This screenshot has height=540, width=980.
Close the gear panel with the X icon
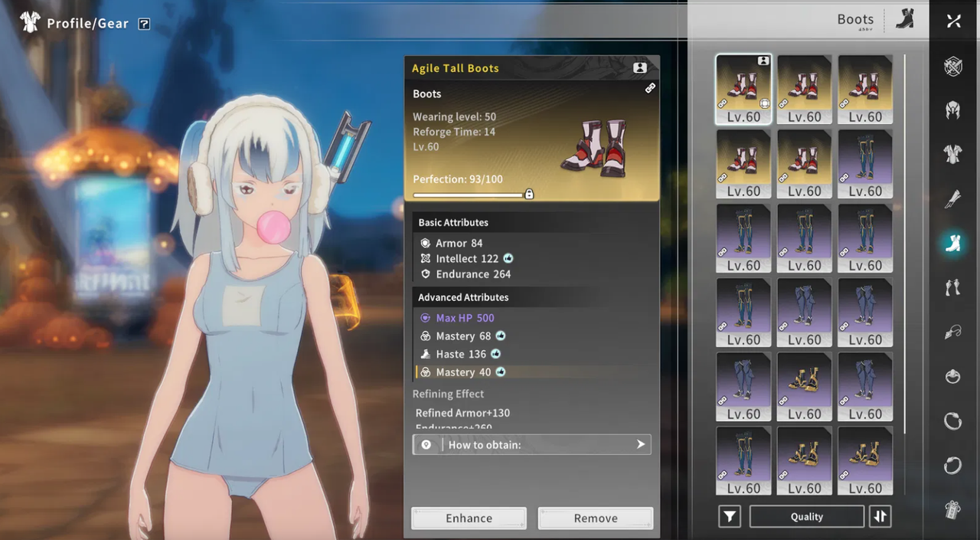tap(953, 21)
